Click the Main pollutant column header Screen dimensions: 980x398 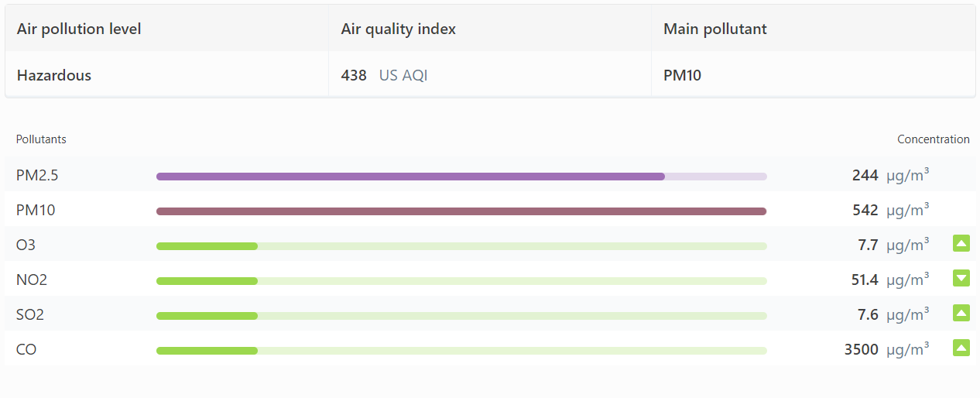click(715, 29)
